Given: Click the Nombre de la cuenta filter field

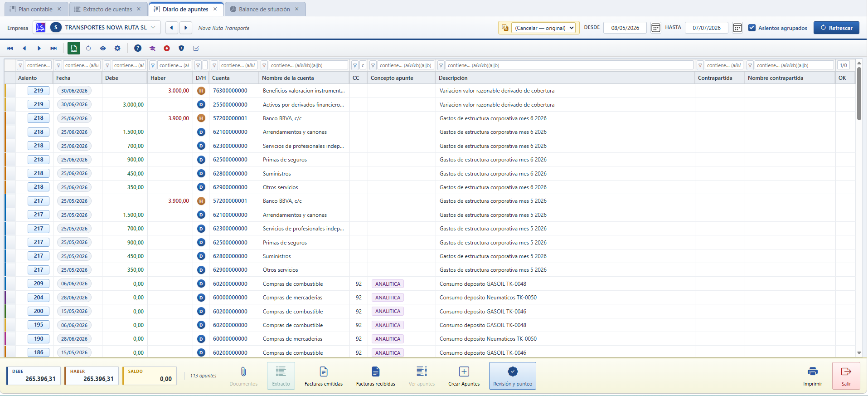Looking at the screenshot, I should 308,65.
